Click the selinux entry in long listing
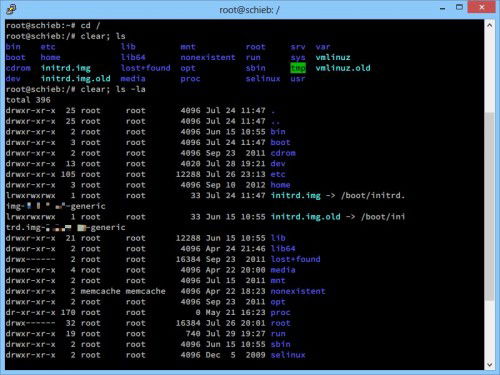 coord(288,355)
